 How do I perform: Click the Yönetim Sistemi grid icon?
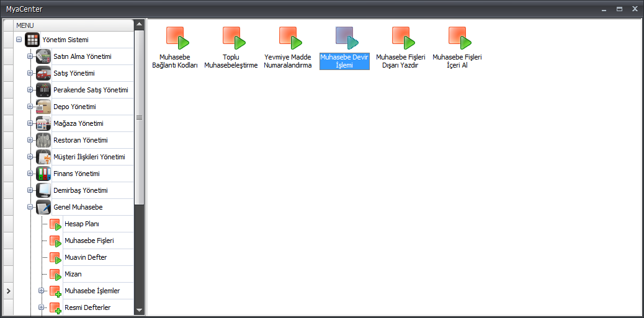(32, 40)
